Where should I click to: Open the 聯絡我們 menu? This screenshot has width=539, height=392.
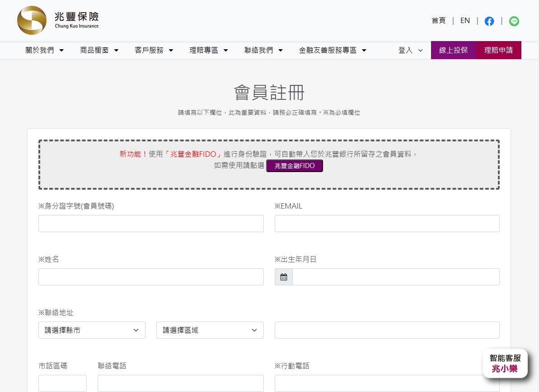tap(263, 50)
